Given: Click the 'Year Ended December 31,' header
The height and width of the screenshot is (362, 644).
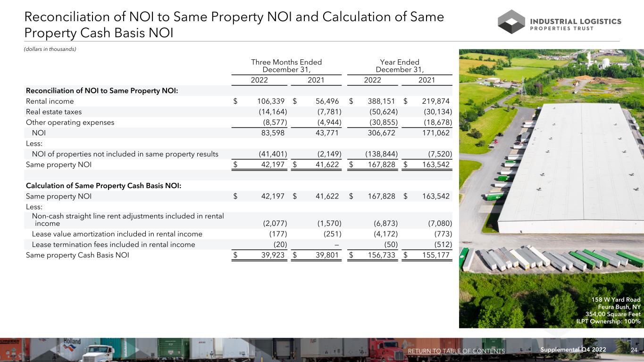Looking at the screenshot, I should (400, 66).
